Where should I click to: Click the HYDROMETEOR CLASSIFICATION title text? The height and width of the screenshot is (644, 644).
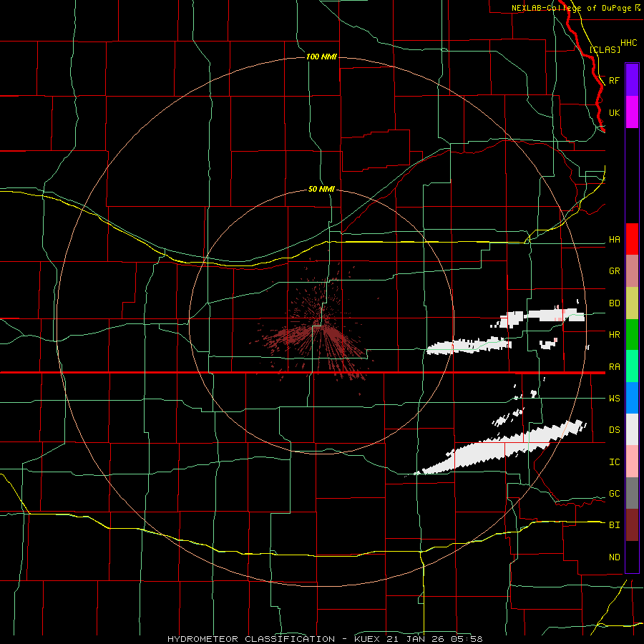[251, 639]
